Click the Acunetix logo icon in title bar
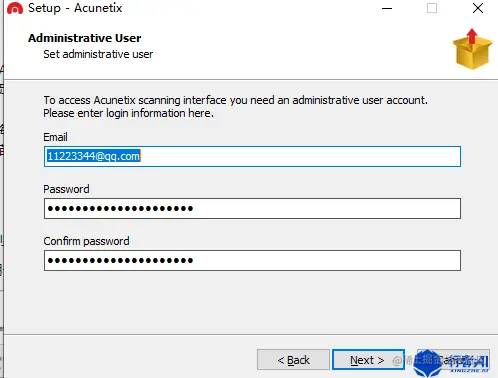 click(15, 8)
